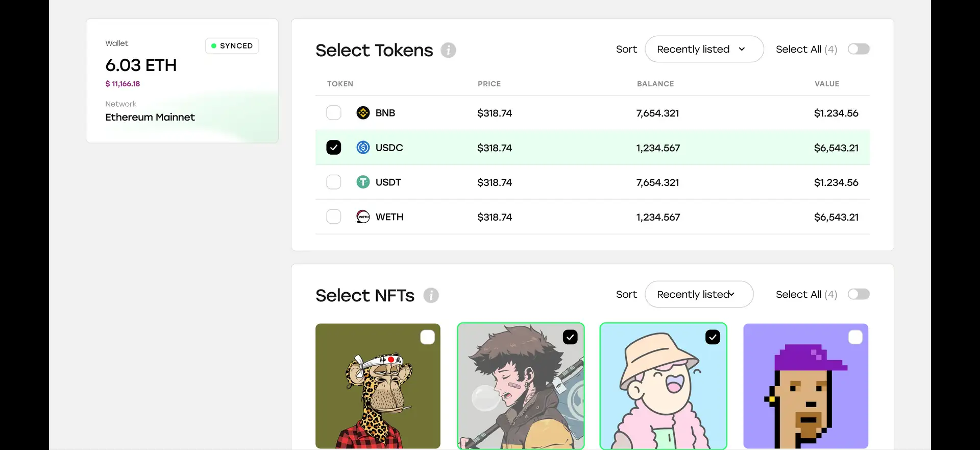Open the tokens Recently listed sort dropdown
Viewport: 980px width, 450px height.
pyautogui.click(x=704, y=49)
